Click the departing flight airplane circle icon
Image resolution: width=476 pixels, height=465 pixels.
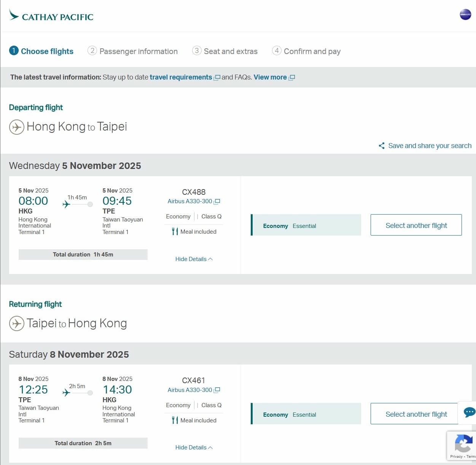point(16,127)
